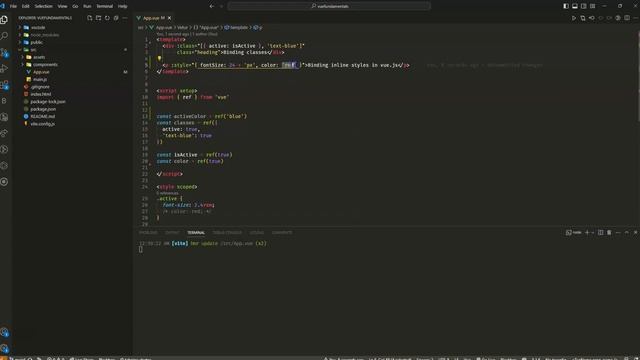Open package.json in the Explorer
This screenshot has height=360, width=640.
(43, 109)
